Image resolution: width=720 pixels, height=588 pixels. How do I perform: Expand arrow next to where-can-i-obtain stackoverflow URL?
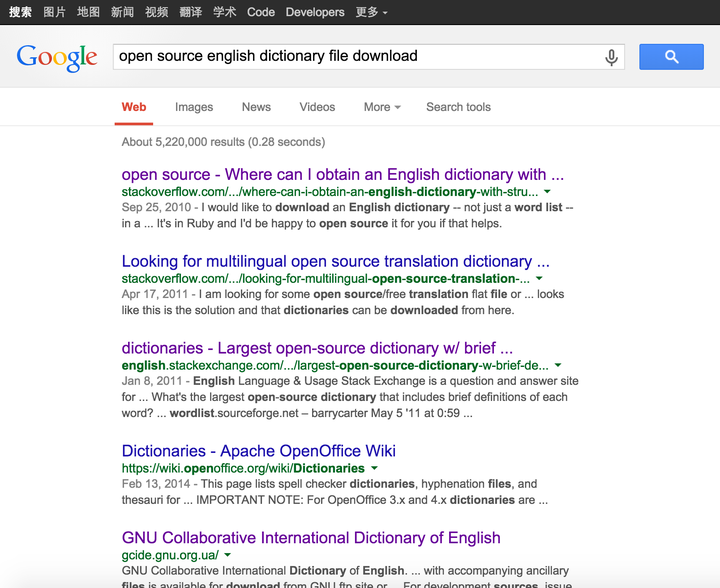coord(547,191)
